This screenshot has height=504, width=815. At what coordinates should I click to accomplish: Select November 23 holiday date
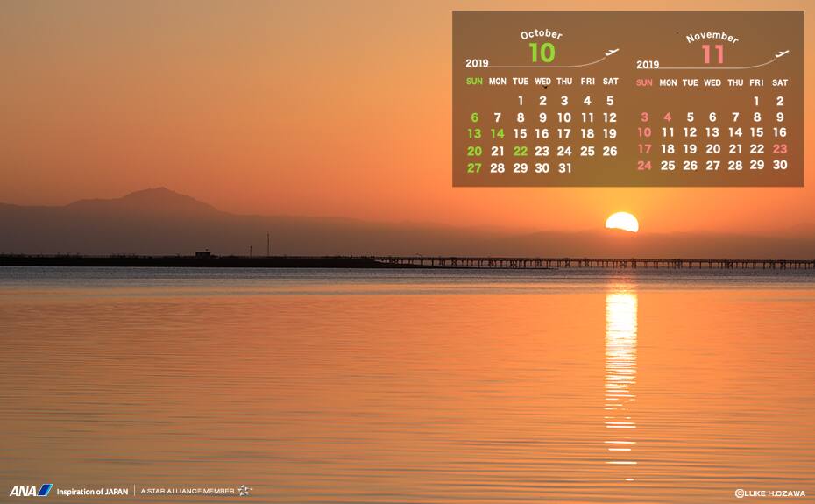779,149
